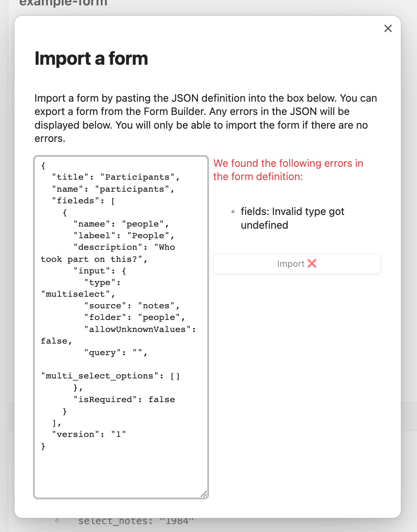Screen dimensions: 417x532
Task: Click the Import button
Action: coord(297,264)
